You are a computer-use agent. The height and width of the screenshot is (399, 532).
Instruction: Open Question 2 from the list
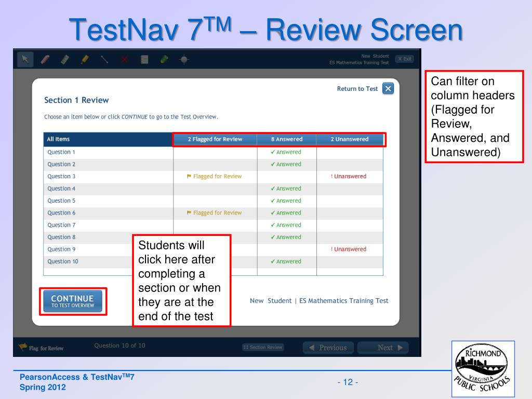61,164
